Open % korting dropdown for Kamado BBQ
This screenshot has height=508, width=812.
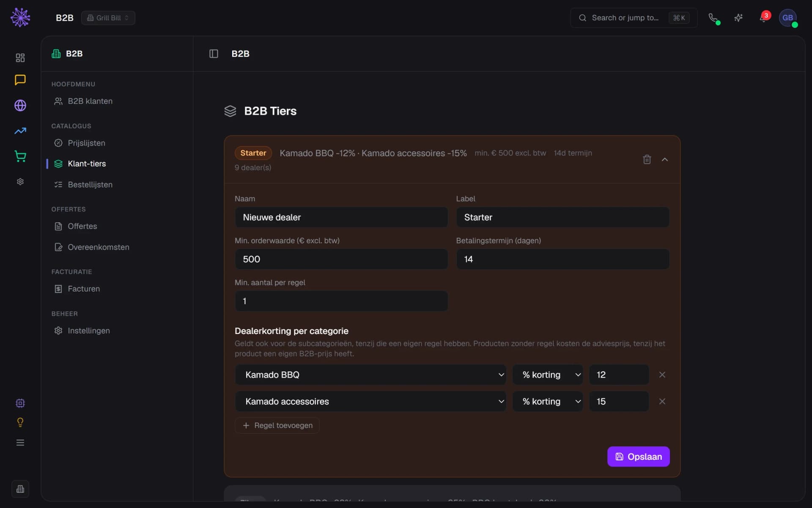point(548,375)
